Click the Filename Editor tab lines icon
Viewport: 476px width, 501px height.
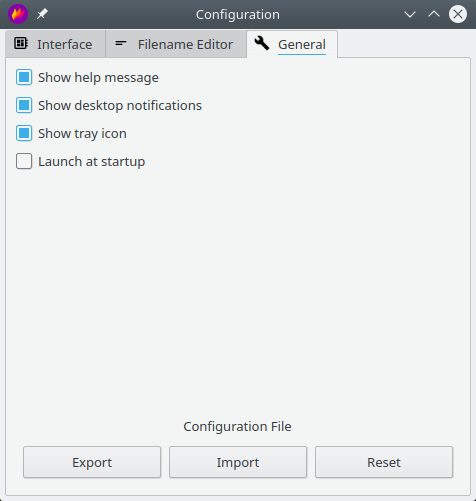pos(121,43)
